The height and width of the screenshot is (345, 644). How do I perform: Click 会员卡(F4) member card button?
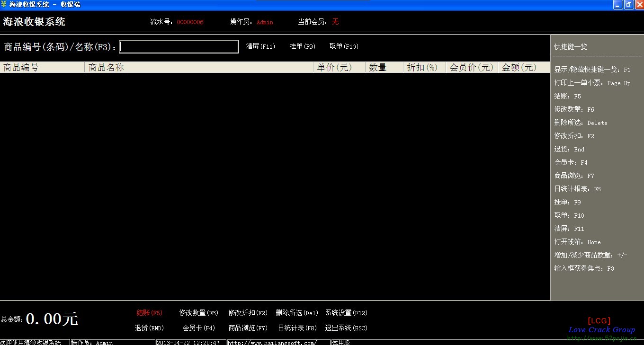tap(199, 328)
